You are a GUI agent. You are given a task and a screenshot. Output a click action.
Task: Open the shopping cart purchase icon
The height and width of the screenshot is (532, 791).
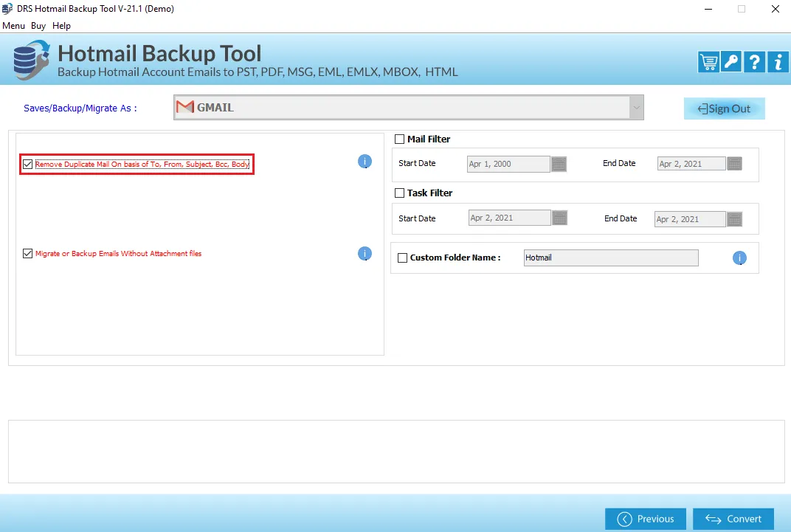pyautogui.click(x=708, y=62)
